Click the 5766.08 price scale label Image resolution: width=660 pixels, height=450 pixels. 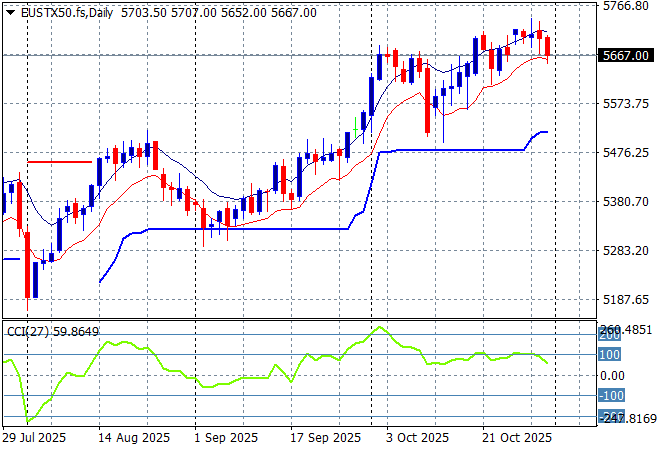(628, 6)
